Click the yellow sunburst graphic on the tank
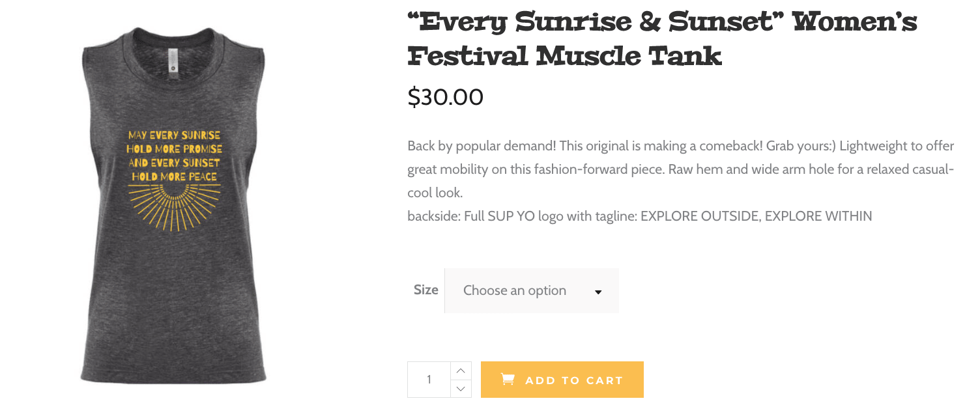The image size is (980, 418). point(174,207)
